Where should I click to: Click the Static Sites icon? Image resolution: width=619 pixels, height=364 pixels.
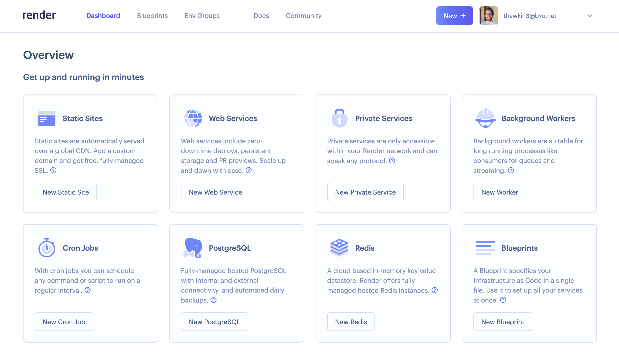point(46,118)
